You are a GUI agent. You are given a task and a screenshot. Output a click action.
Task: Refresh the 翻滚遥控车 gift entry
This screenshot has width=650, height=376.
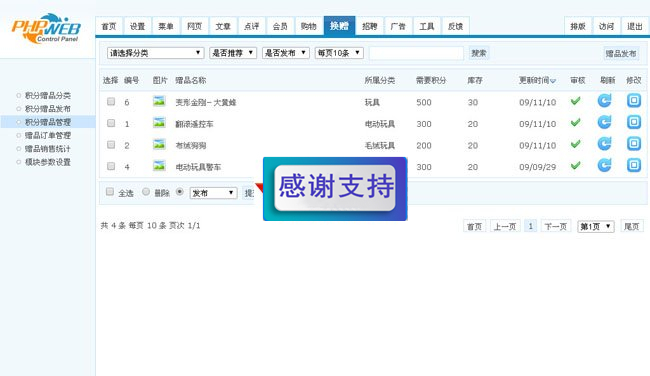[x=604, y=122]
